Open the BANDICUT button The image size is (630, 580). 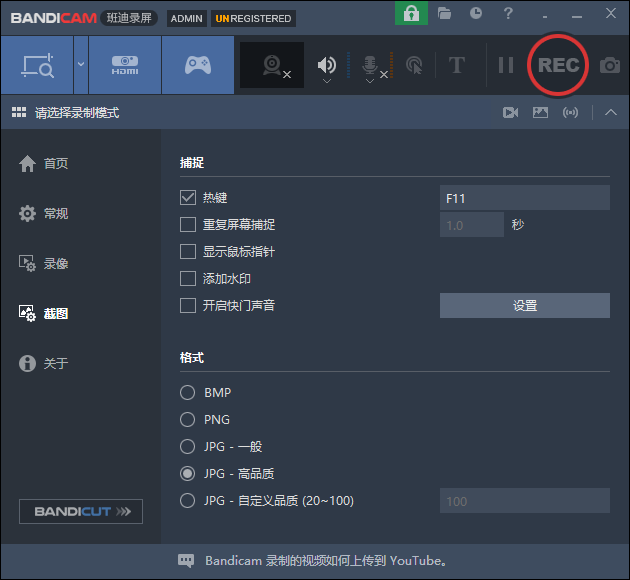pos(81,511)
